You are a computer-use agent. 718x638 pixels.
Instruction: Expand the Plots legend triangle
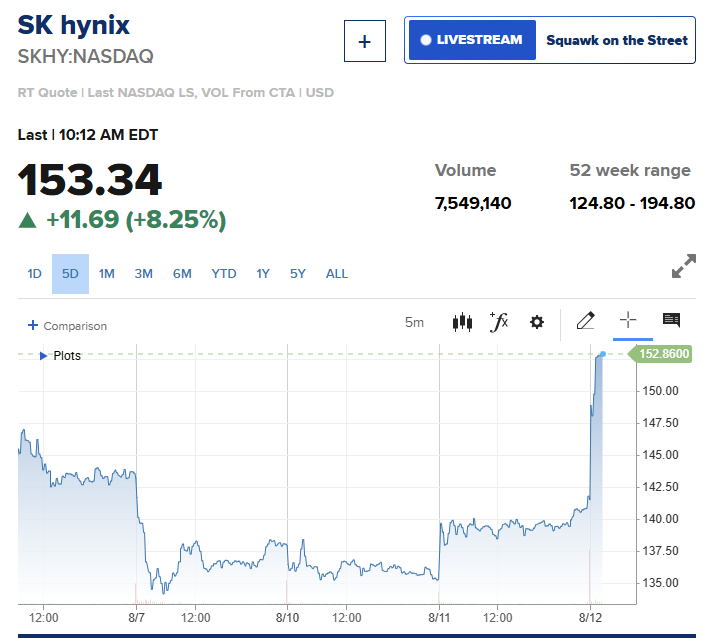pyautogui.click(x=43, y=356)
